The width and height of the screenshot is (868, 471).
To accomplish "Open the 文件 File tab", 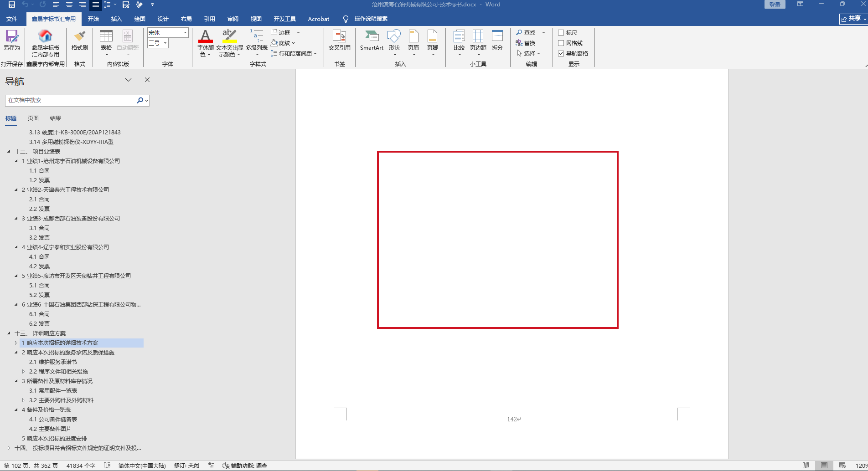I will click(12, 19).
